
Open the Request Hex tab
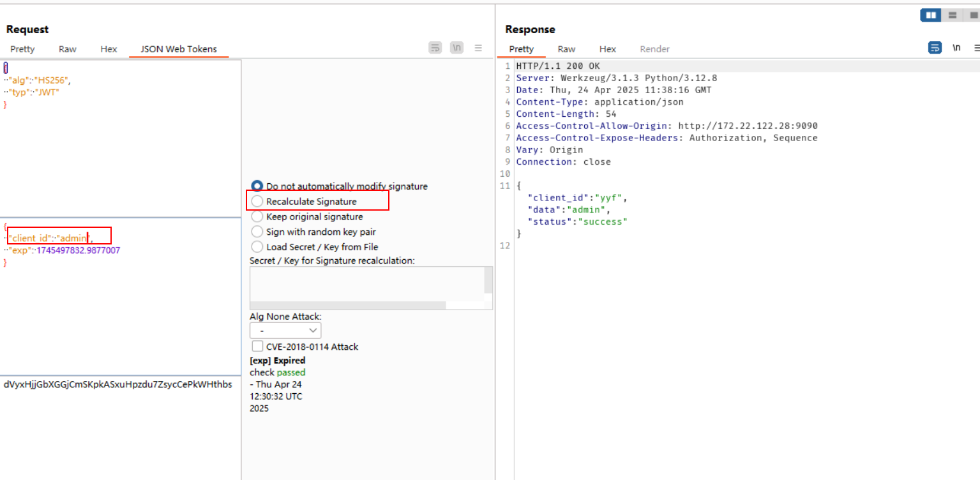point(109,49)
